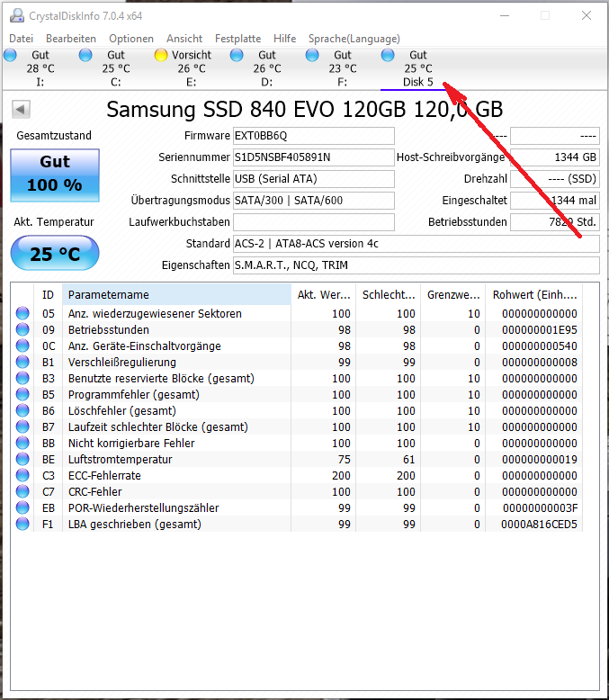The width and height of the screenshot is (609, 700).
Task: Click the Gut 100 % health status button
Action: [55, 175]
